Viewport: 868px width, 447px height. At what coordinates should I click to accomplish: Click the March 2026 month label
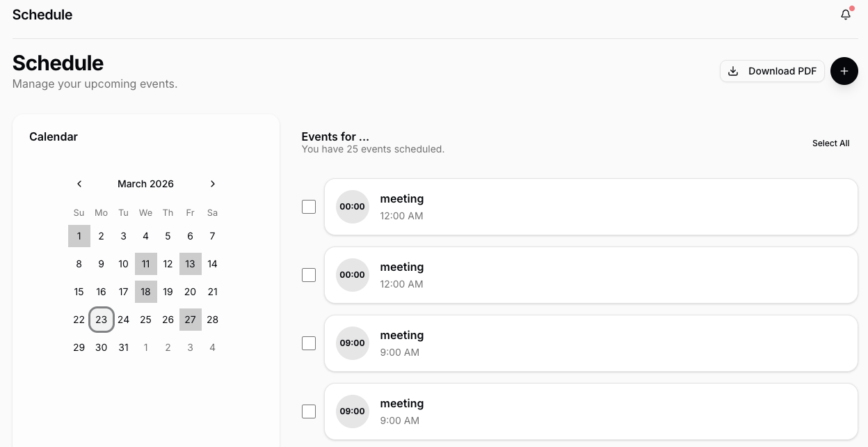(145, 184)
